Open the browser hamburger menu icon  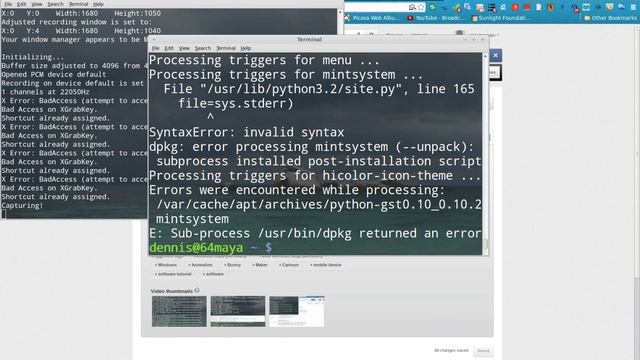tap(633, 7)
